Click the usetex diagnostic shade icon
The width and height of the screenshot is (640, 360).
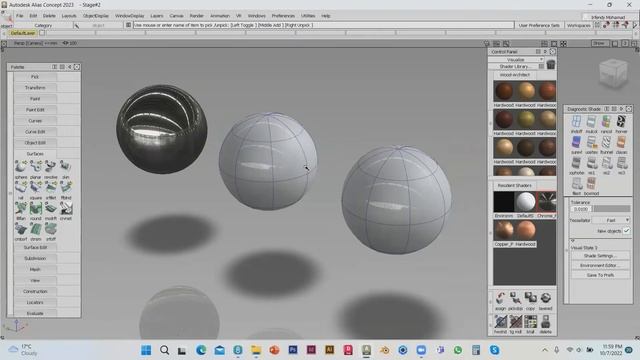pyautogui.click(x=591, y=142)
